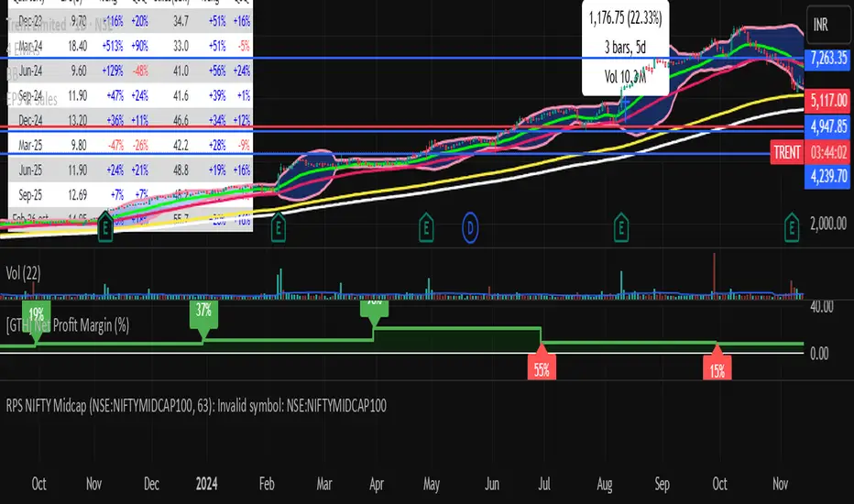
Task: Select the [GTH] Net Profit Margin (%) legend
Action: click(68, 326)
